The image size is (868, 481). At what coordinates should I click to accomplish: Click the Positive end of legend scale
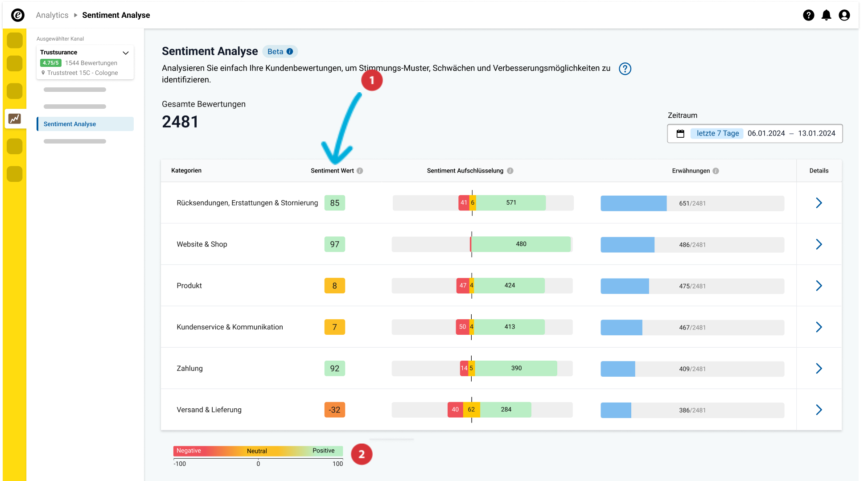323,451
